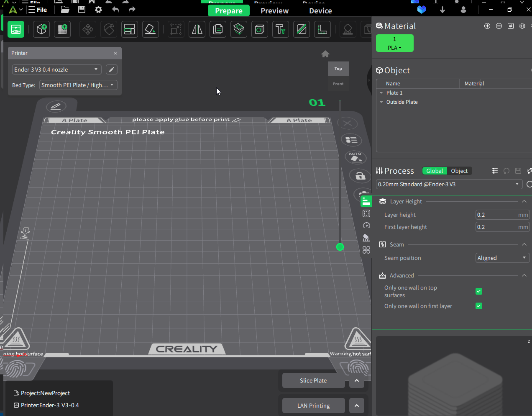Viewport: 532px width, 416px height.
Task: Click the material sync swap icon
Action: [511, 26]
